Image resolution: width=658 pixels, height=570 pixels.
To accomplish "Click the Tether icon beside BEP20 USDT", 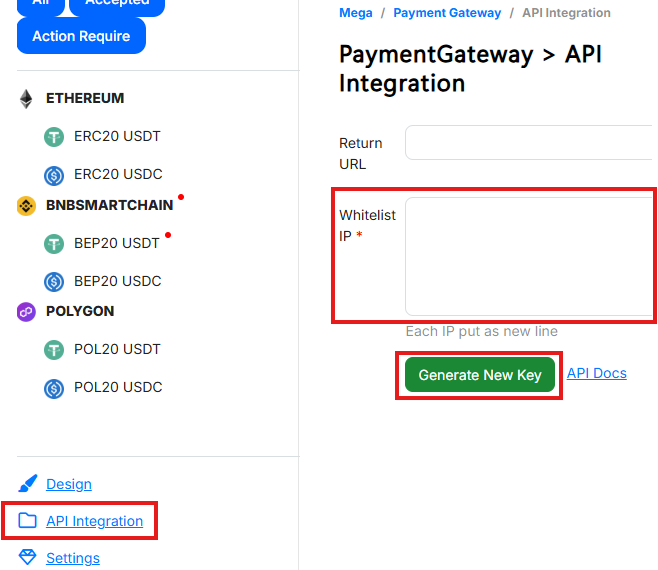I will point(54,244).
